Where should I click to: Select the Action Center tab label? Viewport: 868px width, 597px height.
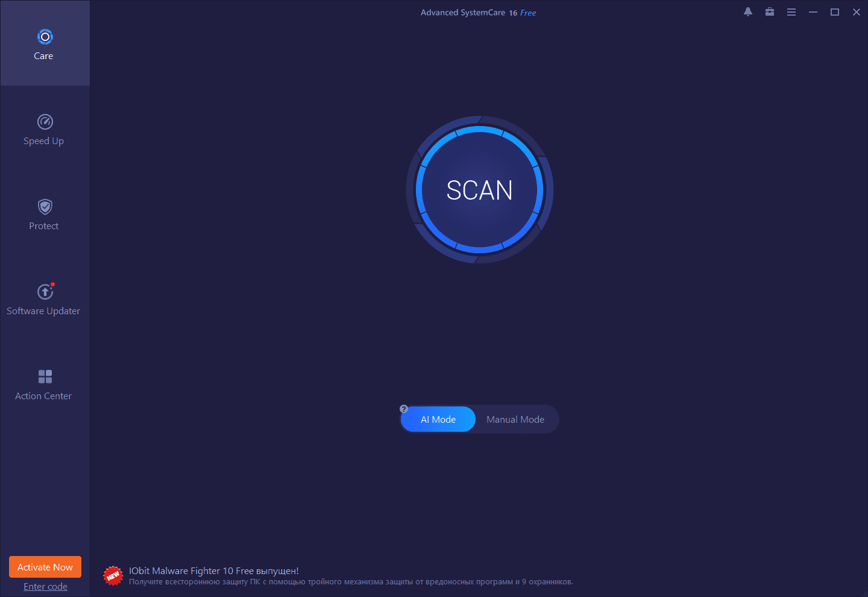coord(43,396)
